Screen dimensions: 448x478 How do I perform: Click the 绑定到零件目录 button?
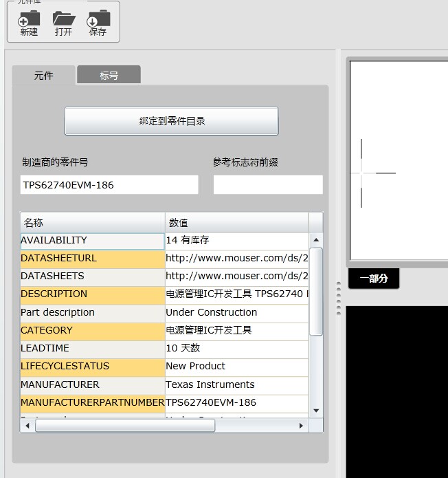click(x=172, y=121)
